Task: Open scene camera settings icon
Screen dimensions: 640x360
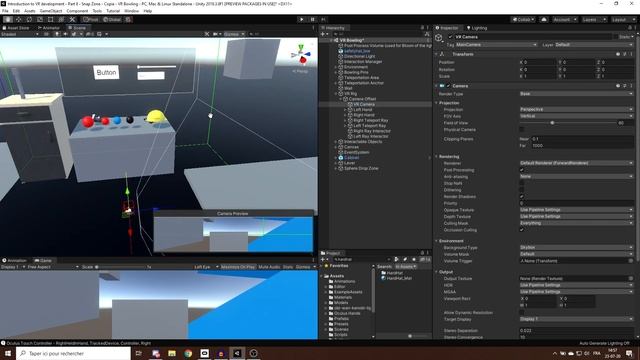Action: click(x=216, y=34)
